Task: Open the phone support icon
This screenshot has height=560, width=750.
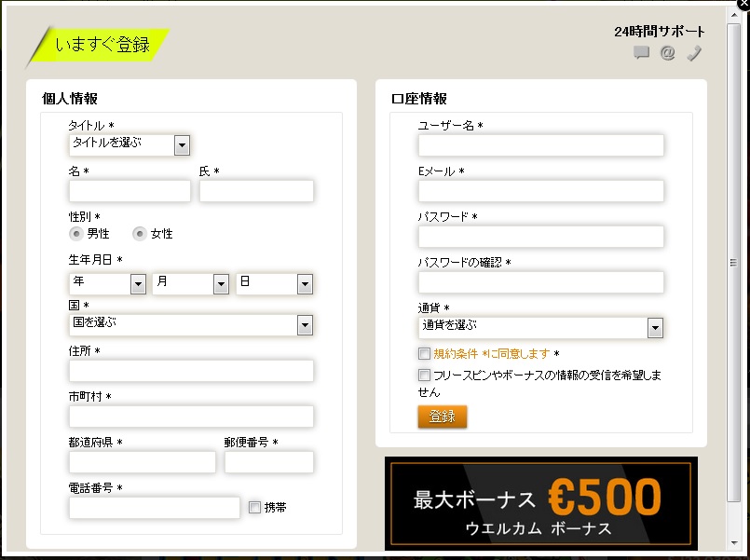Action: [694, 53]
